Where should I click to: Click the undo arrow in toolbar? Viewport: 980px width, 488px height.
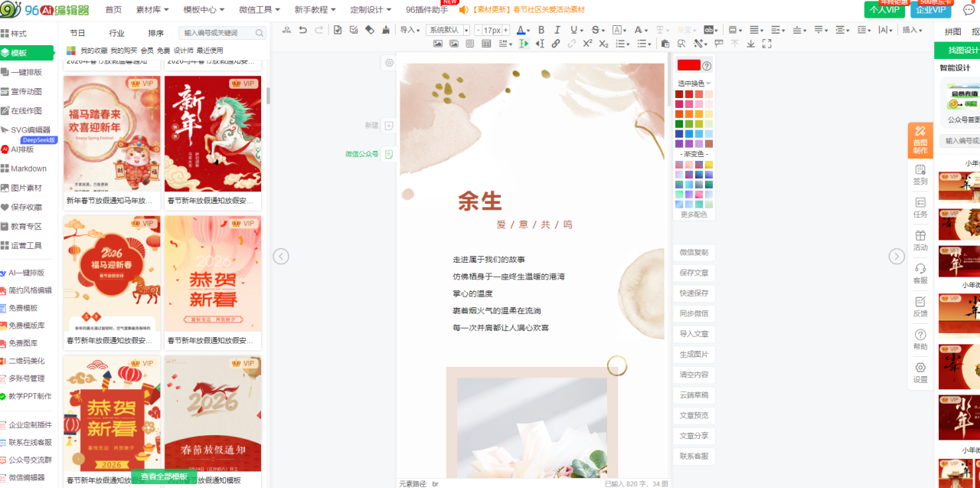pyautogui.click(x=302, y=30)
